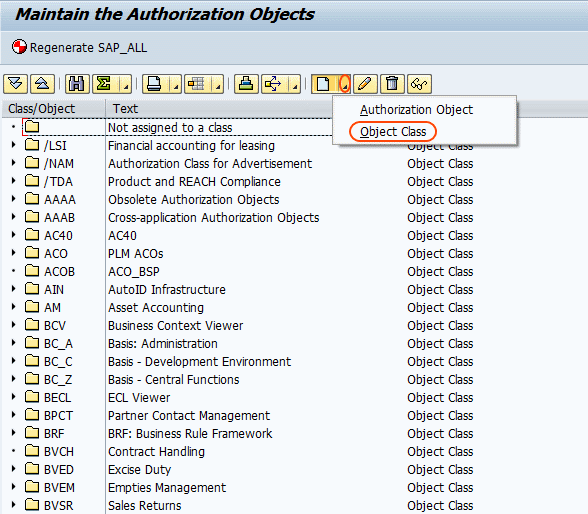Select the ACOB folder icon
Viewport: 588px width, 514px height.
pos(32,271)
